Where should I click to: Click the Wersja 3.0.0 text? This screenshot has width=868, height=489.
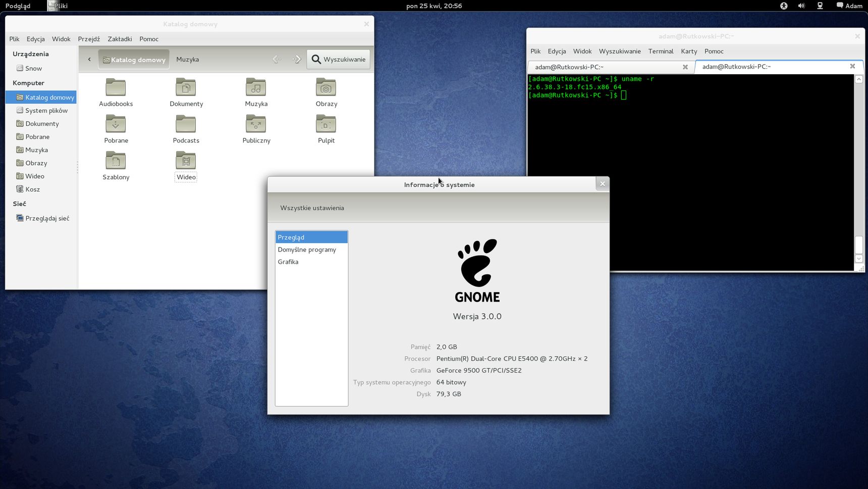(477, 316)
